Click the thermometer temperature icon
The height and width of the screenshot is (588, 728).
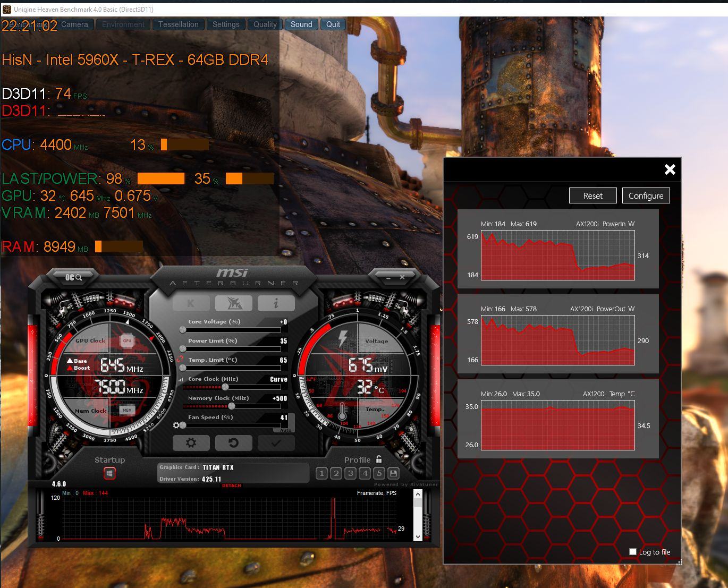coord(342,412)
